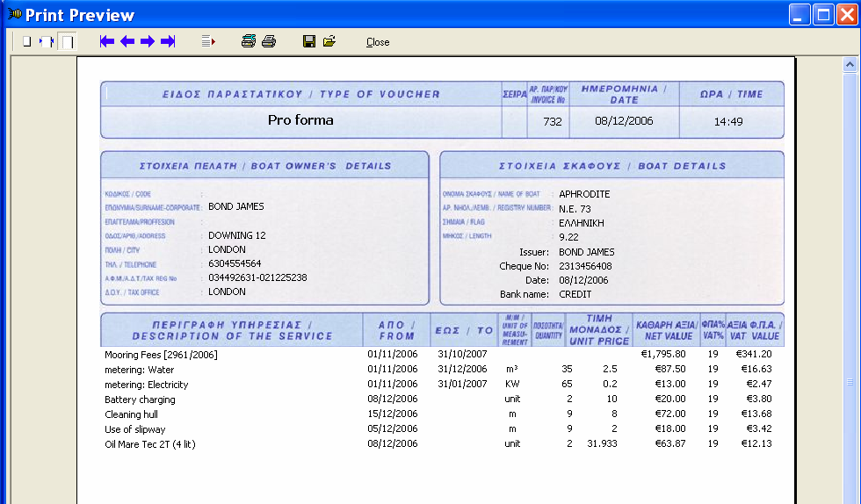Click 'Mooring Fees [2961/2006]' row
This screenshot has height=504, width=861.
(438, 355)
